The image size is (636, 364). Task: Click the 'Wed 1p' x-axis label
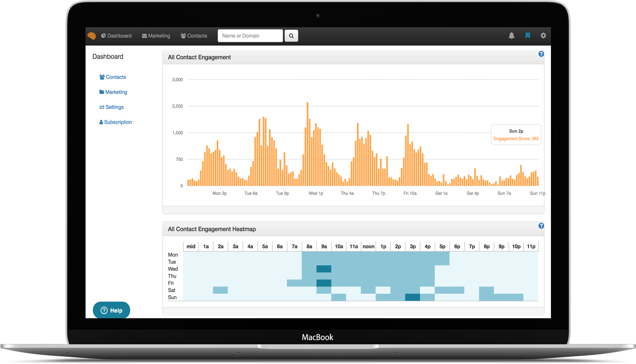(x=316, y=193)
